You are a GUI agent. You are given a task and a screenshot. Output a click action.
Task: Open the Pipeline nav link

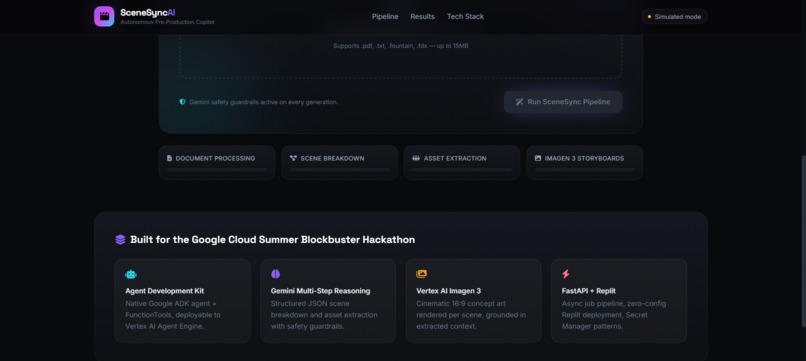385,16
